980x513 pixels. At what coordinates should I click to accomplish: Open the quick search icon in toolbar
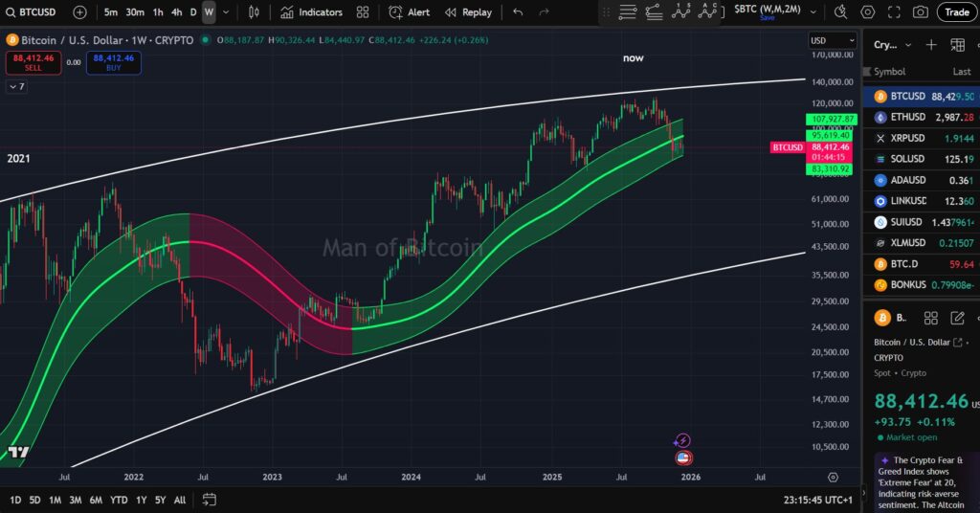840,11
